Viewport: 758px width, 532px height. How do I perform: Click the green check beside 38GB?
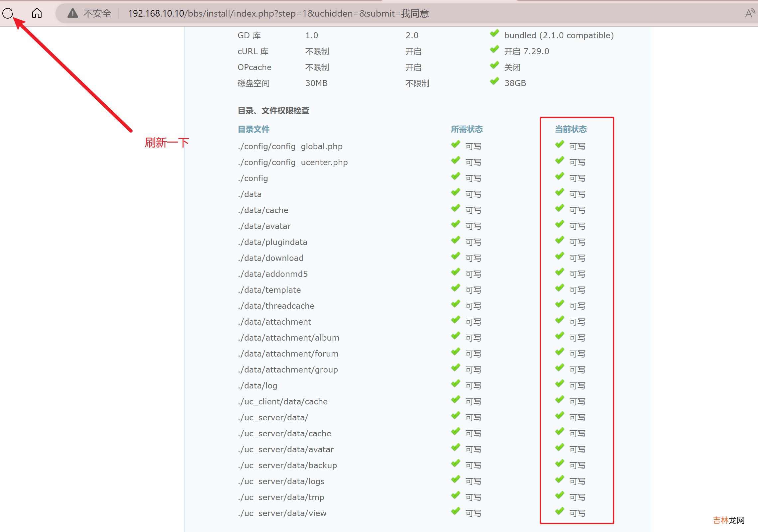point(494,81)
